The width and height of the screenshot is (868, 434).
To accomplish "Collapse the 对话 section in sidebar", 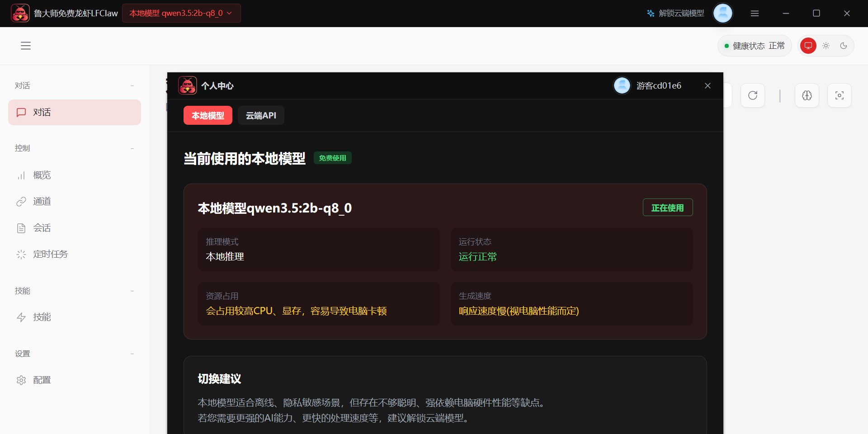I will pyautogui.click(x=132, y=85).
